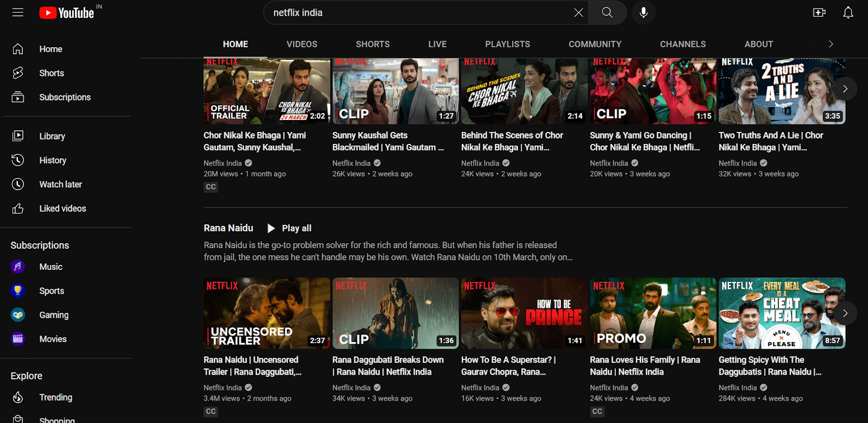The width and height of the screenshot is (868, 423).
Task: Open title 'Sunny & Yami Go Dancing'
Action: coord(645,141)
